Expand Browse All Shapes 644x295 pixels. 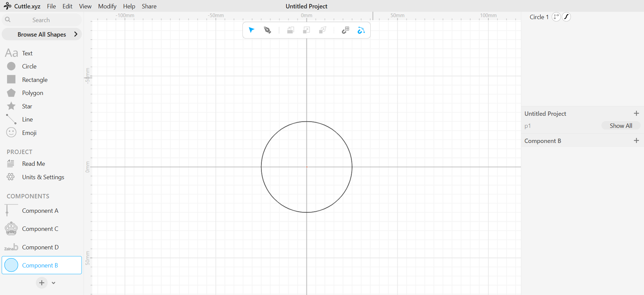(x=42, y=34)
